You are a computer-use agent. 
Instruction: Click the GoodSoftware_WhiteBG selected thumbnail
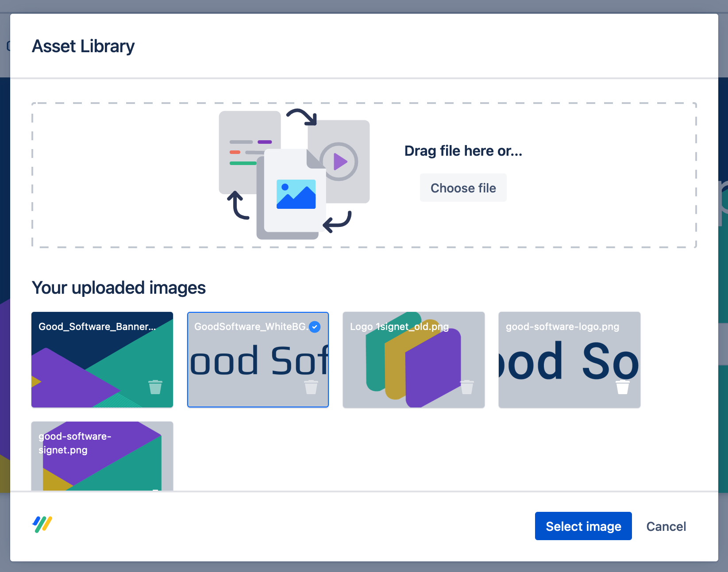click(x=258, y=360)
